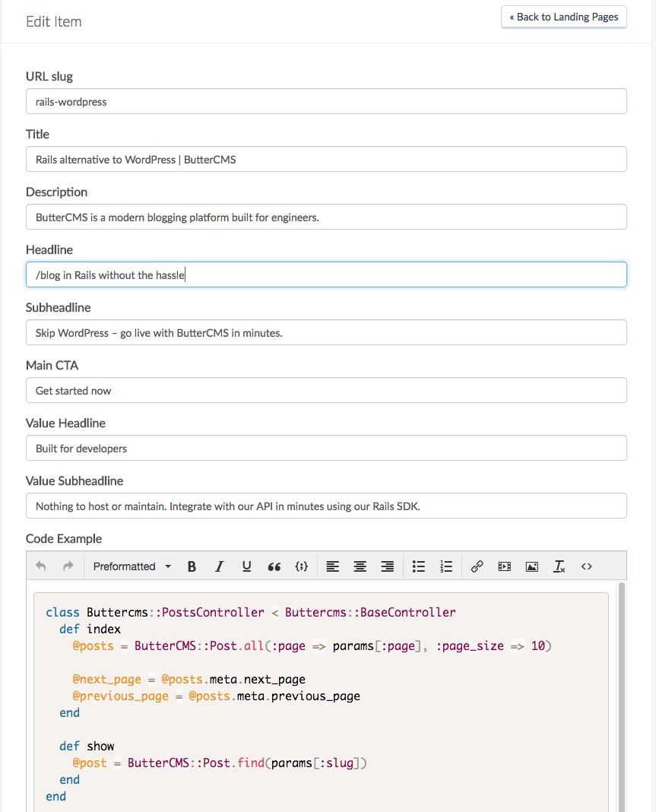656x812 pixels.
Task: Click the '@post = ButterCMS::Post.find' line
Action: tap(220, 763)
